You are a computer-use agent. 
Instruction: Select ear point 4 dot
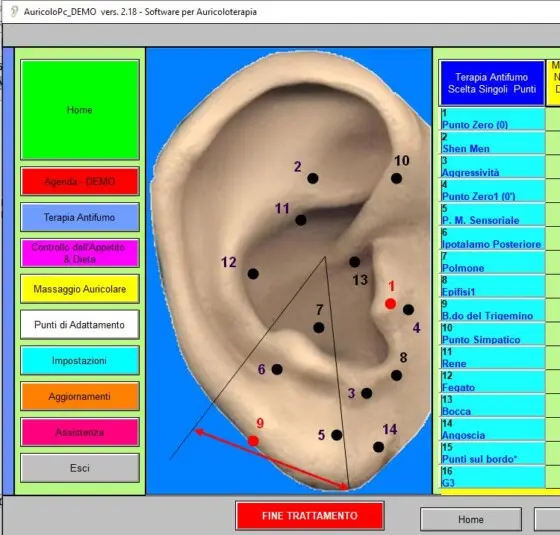tap(408, 310)
